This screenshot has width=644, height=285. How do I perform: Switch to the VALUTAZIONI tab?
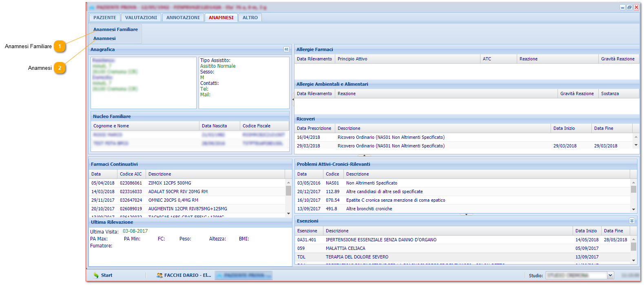pyautogui.click(x=141, y=18)
